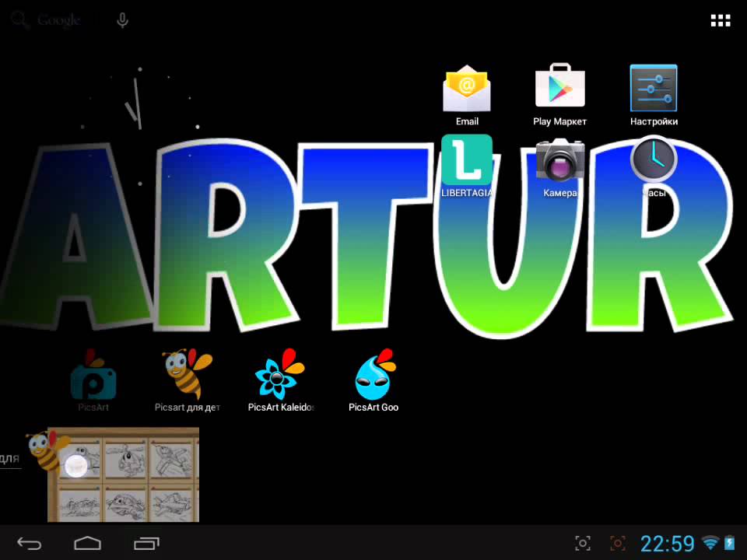747x560 pixels.
Task: Tap the Home navigation button
Action: pos(88,544)
